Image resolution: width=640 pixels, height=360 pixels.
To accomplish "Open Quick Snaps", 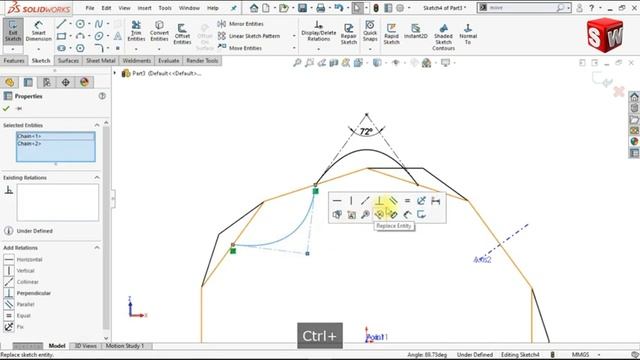I will pos(370,31).
